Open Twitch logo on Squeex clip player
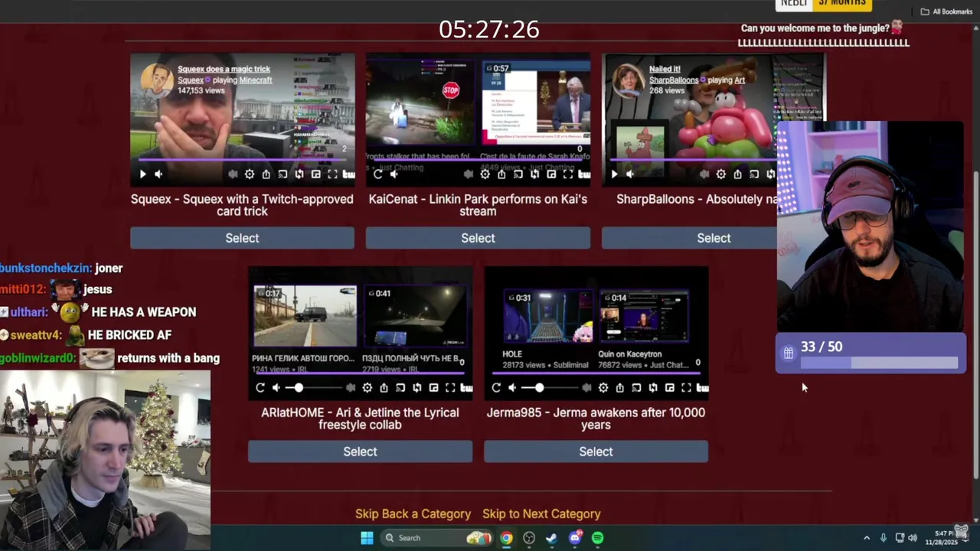980x551 pixels. click(348, 174)
